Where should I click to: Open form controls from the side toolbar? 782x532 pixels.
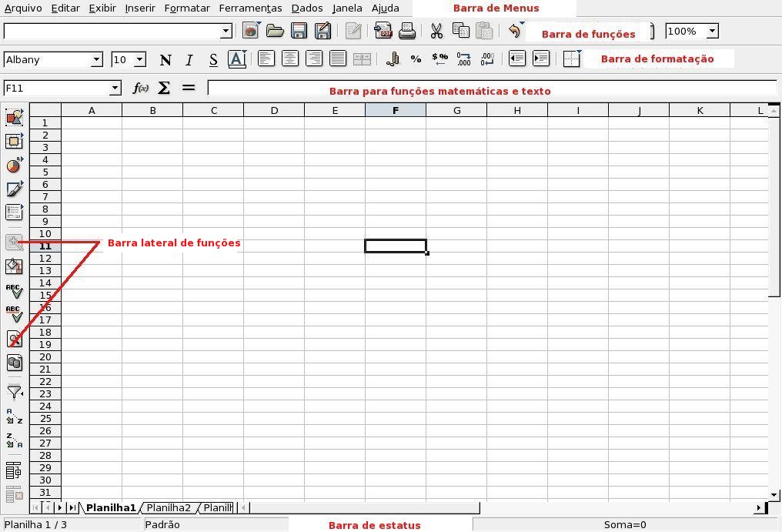15,212
